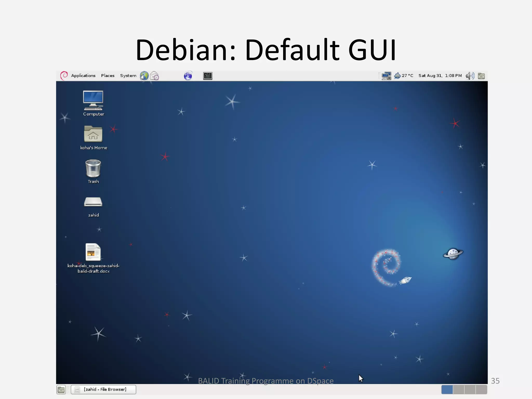Select the koha-deb_squeeze docx file icon

pyautogui.click(x=93, y=252)
